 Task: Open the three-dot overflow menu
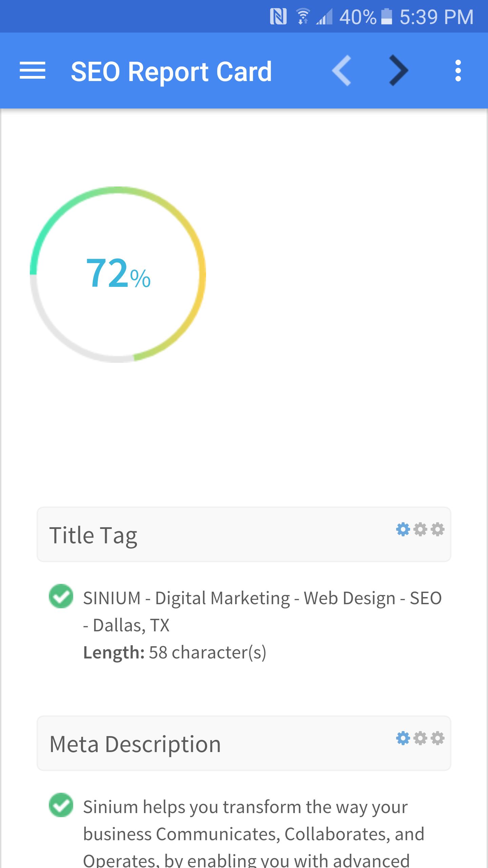click(458, 71)
